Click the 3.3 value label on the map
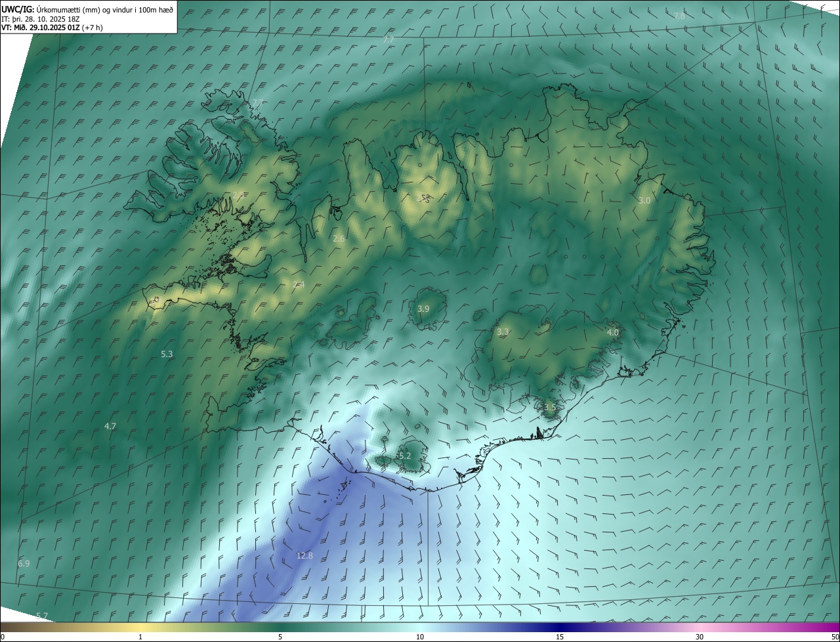The height and width of the screenshot is (642, 840). pos(503,332)
